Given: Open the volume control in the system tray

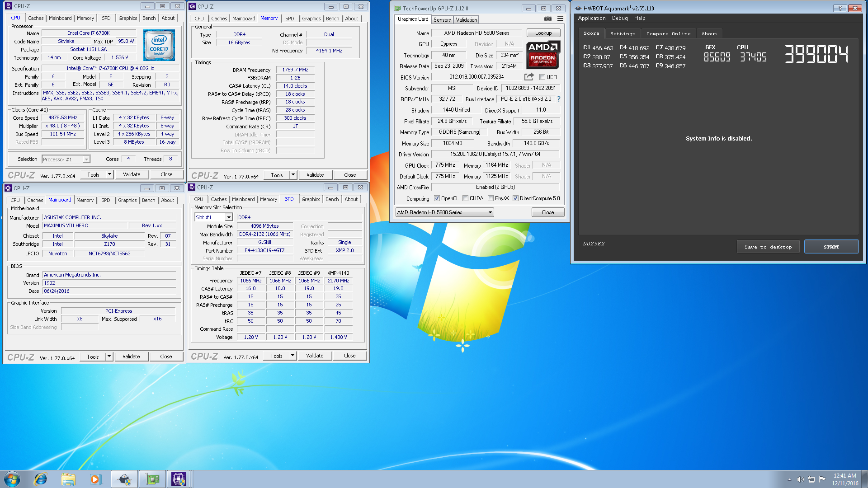Looking at the screenshot, I should coord(800,479).
